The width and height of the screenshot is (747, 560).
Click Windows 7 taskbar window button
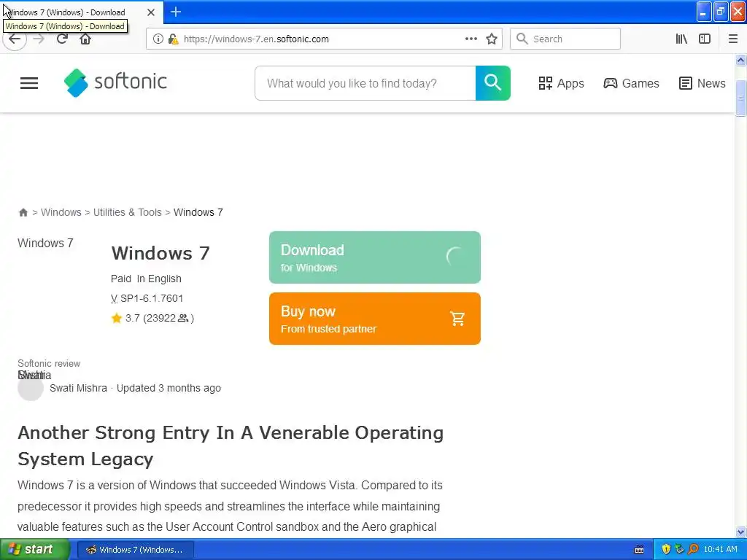click(135, 550)
